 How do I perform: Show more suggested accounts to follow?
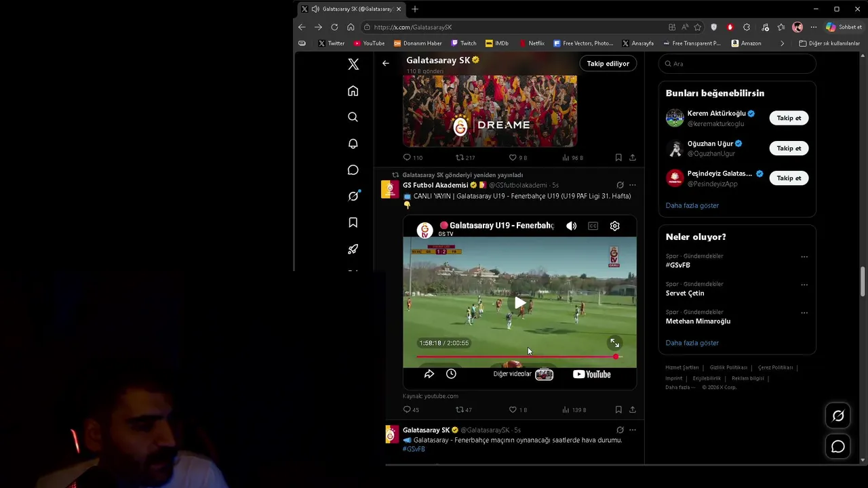click(692, 205)
